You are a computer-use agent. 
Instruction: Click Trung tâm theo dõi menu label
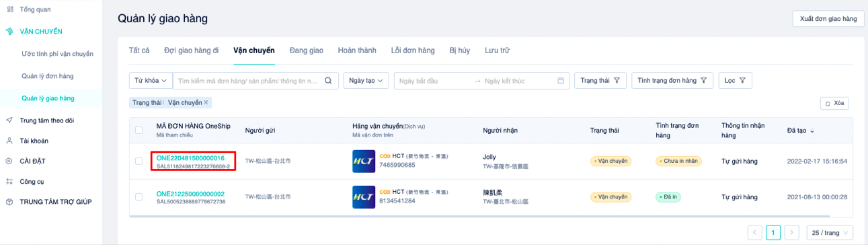47,120
